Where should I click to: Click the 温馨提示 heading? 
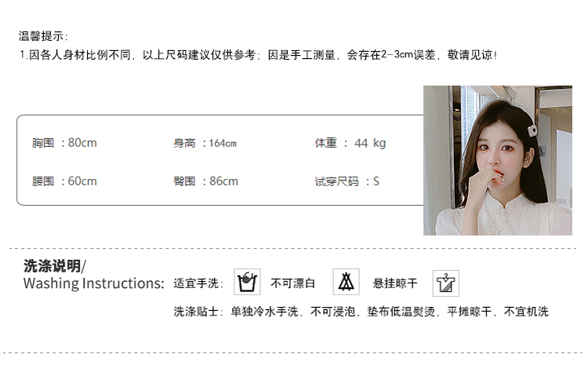[43, 36]
